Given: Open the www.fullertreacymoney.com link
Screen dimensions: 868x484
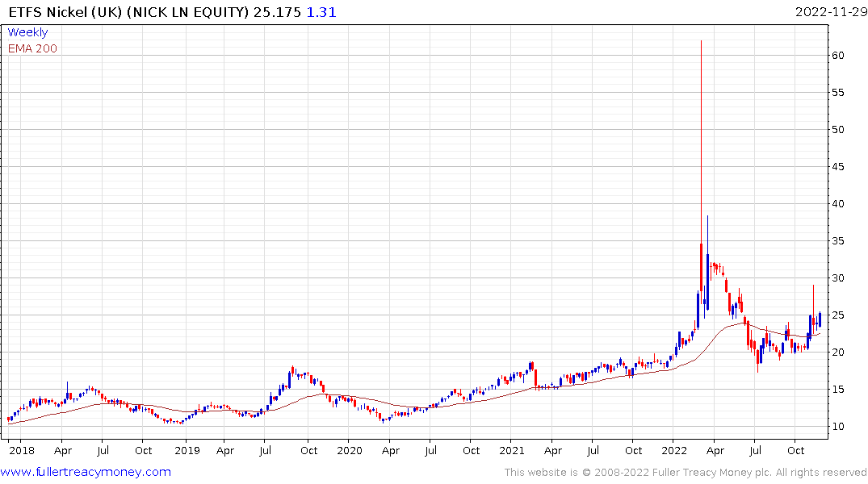Looking at the screenshot, I should point(86,472).
